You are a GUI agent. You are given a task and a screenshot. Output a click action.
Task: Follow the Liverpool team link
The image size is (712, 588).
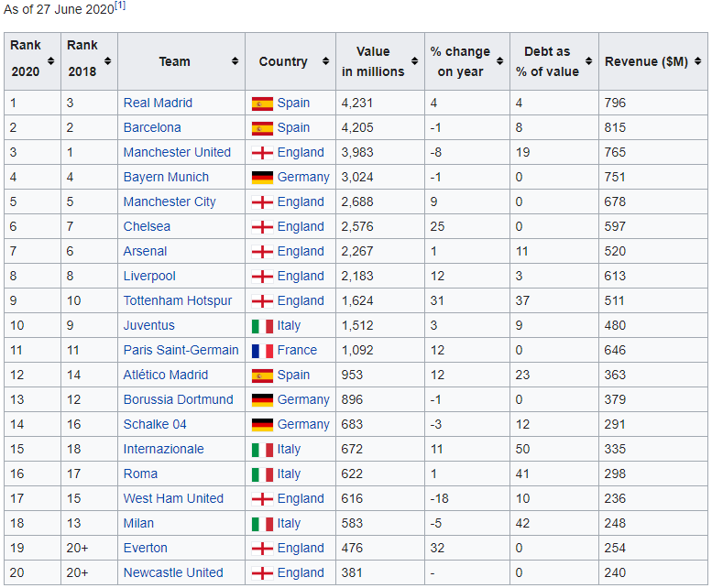[149, 276]
